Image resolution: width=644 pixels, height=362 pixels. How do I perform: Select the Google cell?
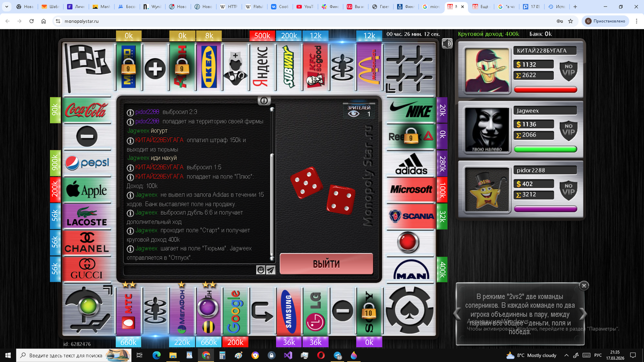click(x=235, y=311)
